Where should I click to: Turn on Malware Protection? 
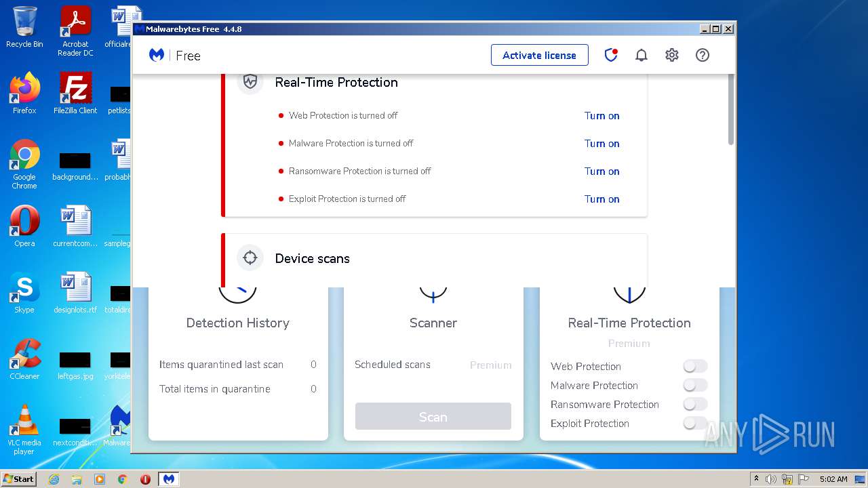[x=601, y=144]
